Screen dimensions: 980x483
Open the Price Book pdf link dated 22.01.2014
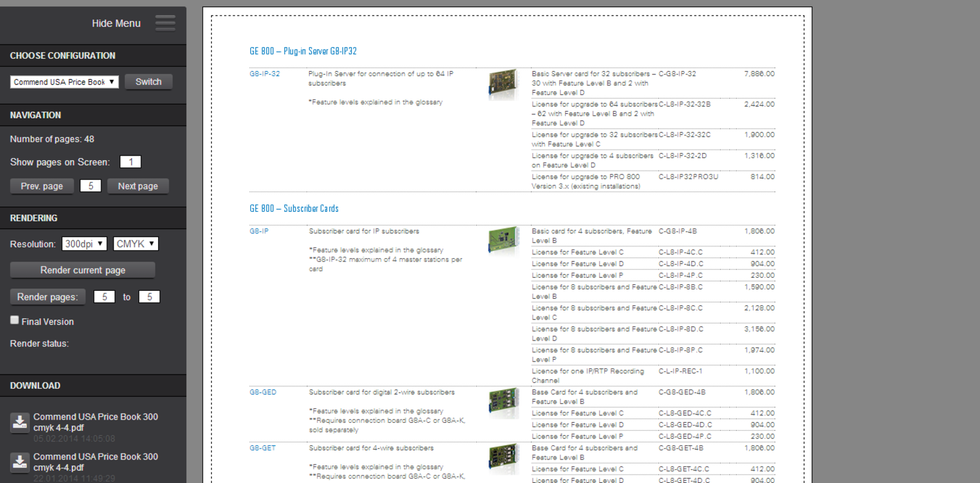[95, 462]
